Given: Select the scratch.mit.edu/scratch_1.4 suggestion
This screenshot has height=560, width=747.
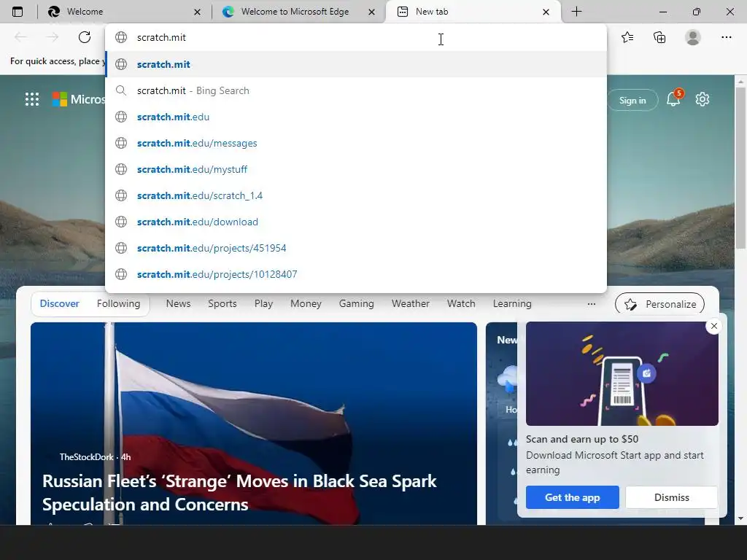Looking at the screenshot, I should point(356,195).
